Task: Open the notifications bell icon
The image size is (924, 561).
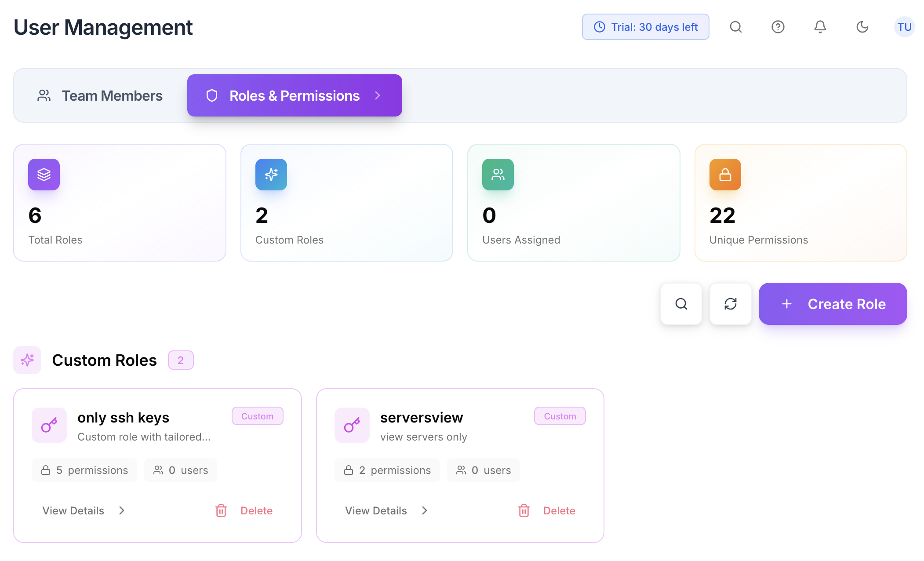Action: (819, 27)
